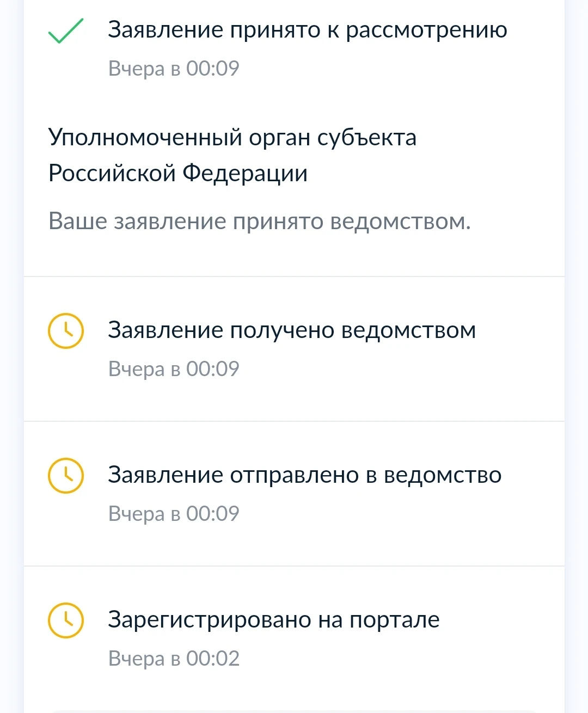Image resolution: width=588 pixels, height=713 pixels.
Task: Tap the clock icon beside 'Зарегистрировано на портале'
Action: click(66, 620)
